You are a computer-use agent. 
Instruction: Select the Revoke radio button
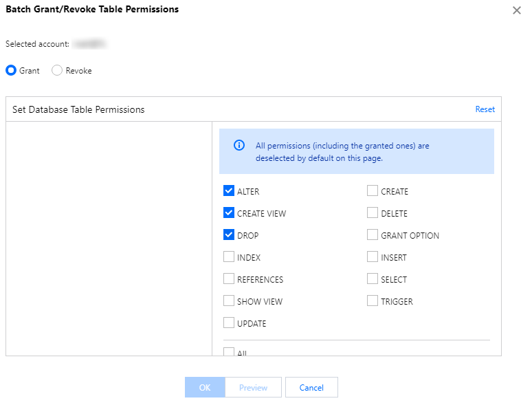[57, 70]
